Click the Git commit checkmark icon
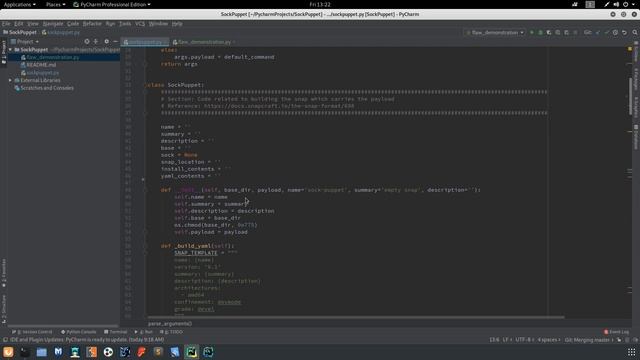 (607, 32)
